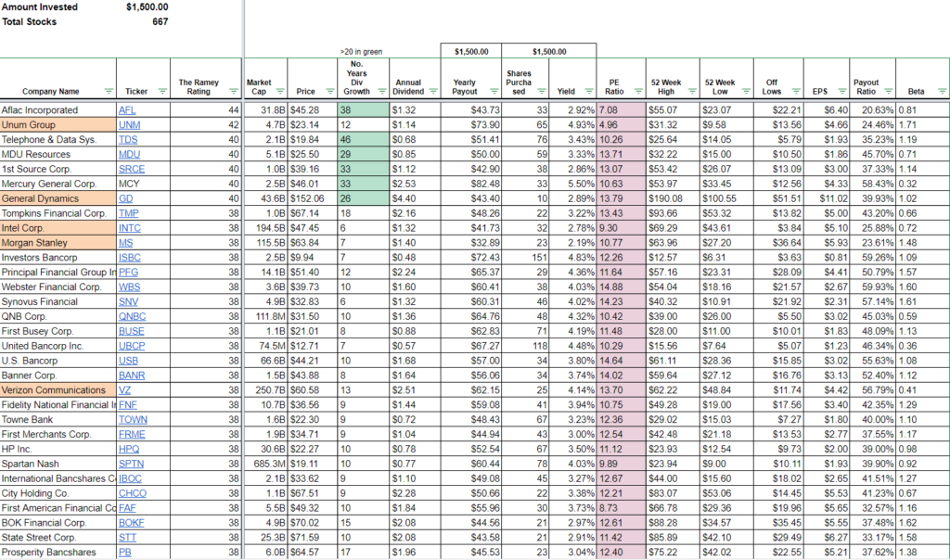The width and height of the screenshot is (950, 560).
Task: Click the Market Cap filter icon
Action: click(x=280, y=90)
